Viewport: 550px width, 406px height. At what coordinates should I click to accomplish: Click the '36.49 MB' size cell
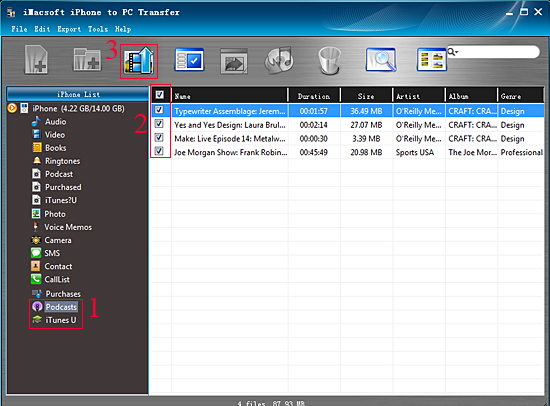[366, 111]
